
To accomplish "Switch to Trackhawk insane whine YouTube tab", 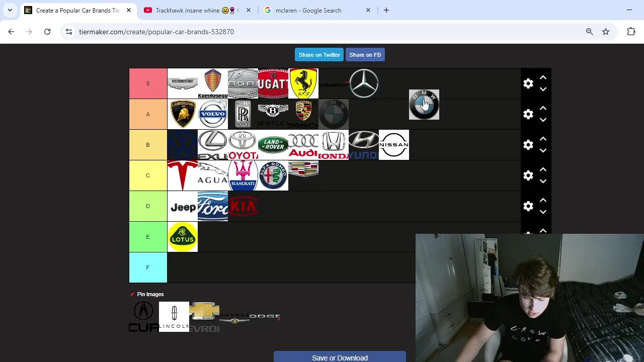I will coord(197,10).
